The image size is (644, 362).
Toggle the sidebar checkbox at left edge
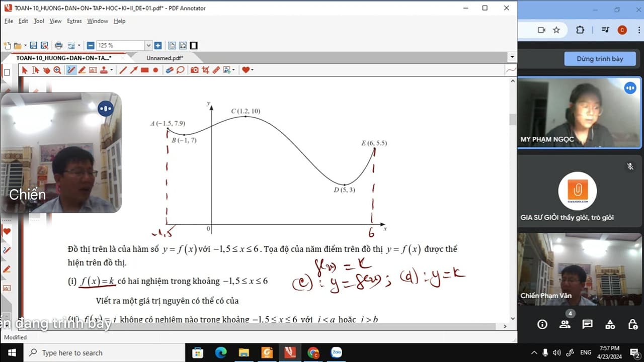tap(7, 72)
